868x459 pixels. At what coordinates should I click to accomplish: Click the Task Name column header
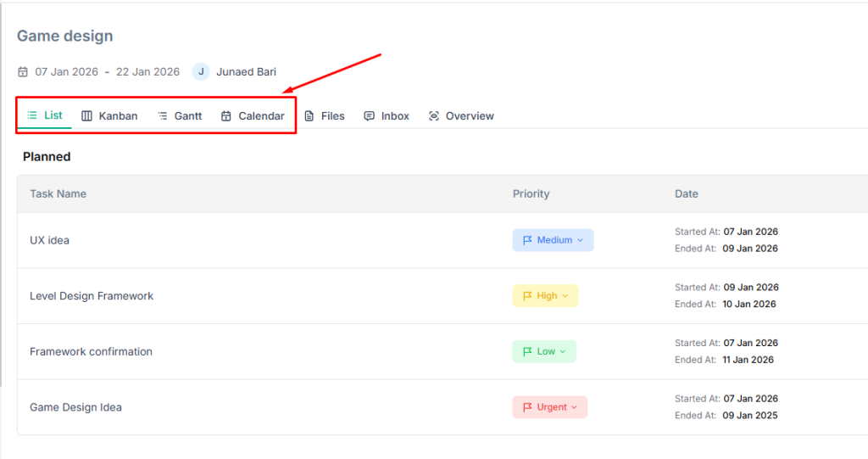[x=58, y=193]
